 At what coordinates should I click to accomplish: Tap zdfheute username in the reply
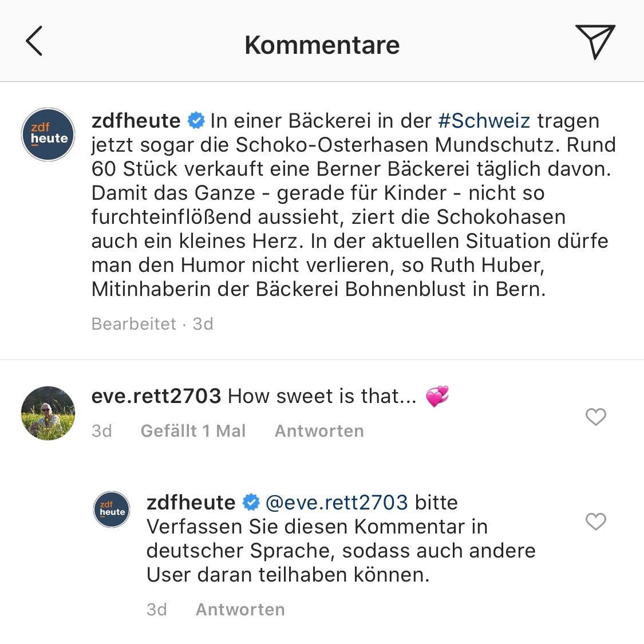[x=191, y=502]
